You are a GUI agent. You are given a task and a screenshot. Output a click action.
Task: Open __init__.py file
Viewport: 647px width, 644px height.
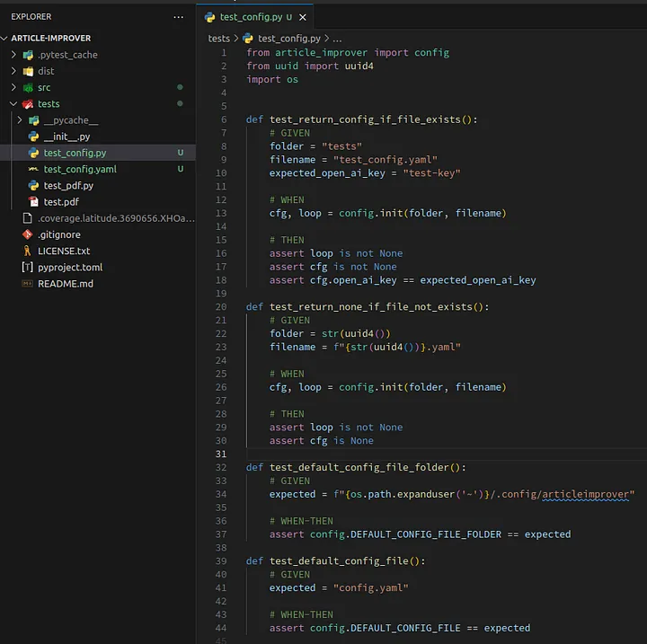tap(66, 137)
